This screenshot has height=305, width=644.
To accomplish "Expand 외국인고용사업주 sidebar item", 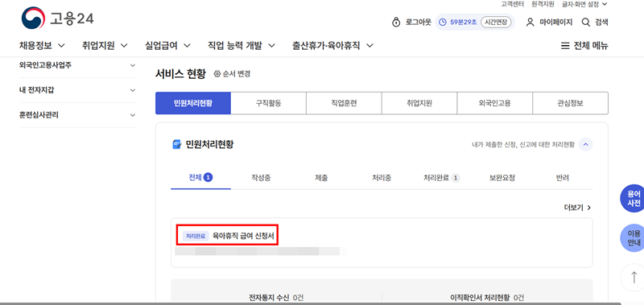I will tap(77, 65).
